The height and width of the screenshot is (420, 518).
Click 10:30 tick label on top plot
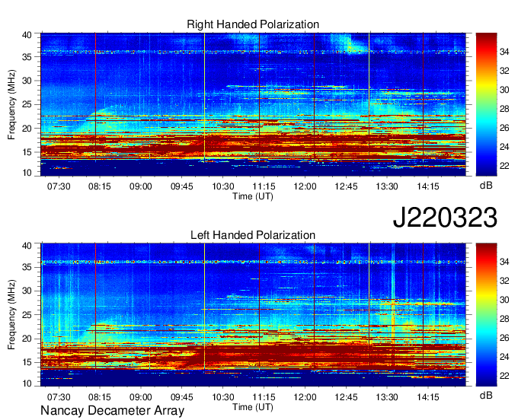tap(223, 186)
